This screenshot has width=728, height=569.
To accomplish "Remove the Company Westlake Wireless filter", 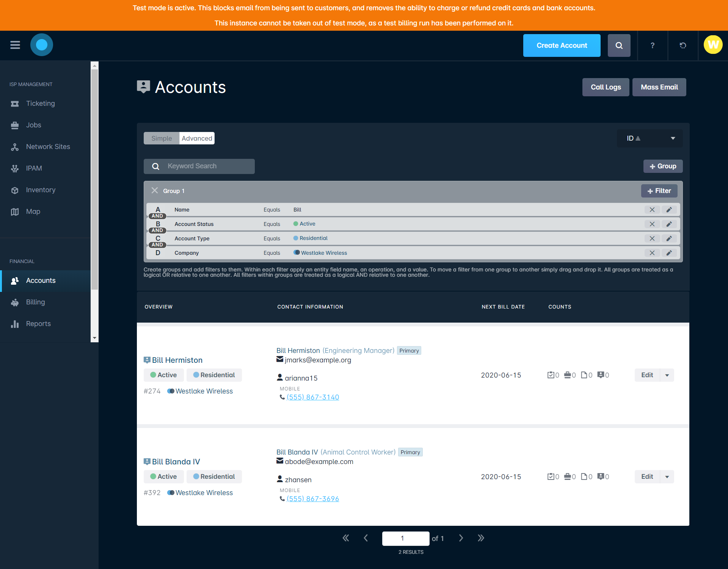I will (x=652, y=253).
